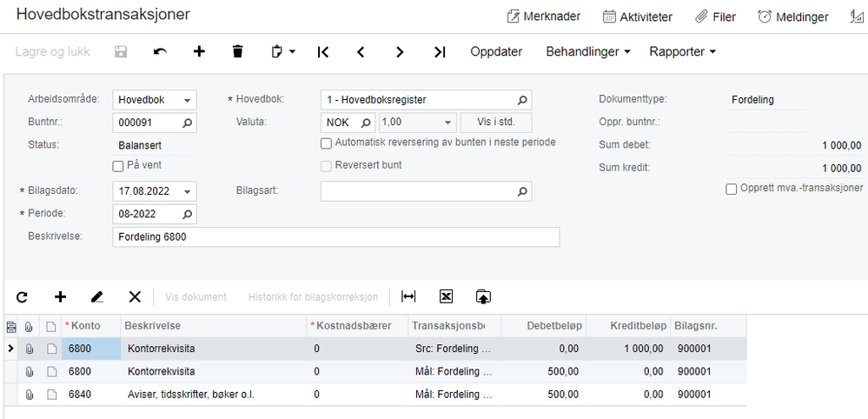Add a new grid row
The height and width of the screenshot is (419, 868).
coord(60,297)
